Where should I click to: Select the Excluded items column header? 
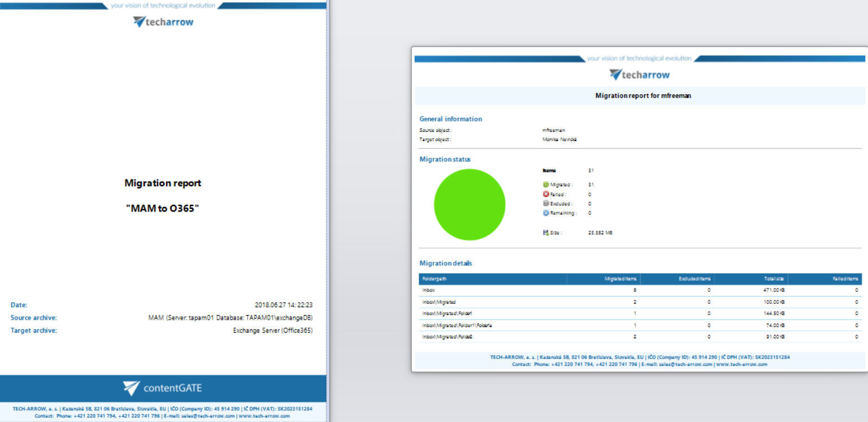[678, 279]
